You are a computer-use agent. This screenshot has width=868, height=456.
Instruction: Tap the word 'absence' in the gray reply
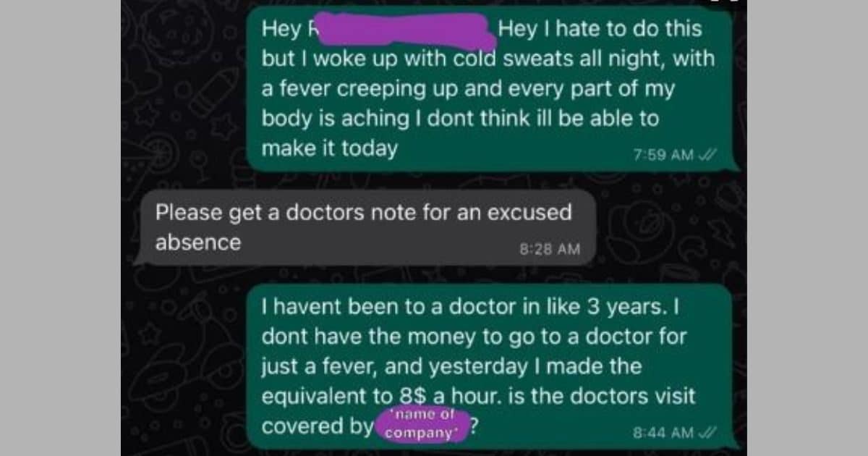[198, 242]
